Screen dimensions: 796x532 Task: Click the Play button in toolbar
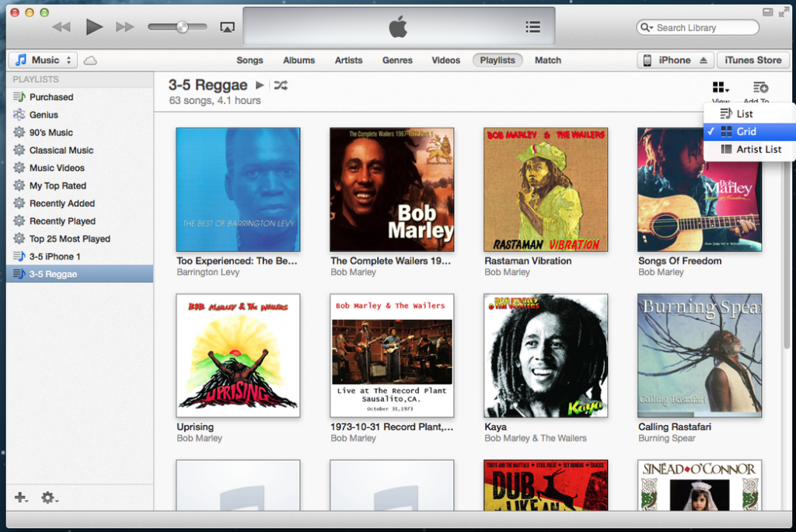tap(94, 27)
